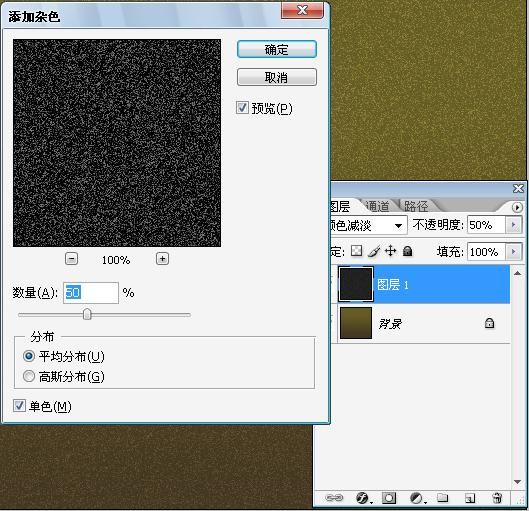Select 高斯分布(G) radio button
The width and height of the screenshot is (529, 511).
(x=29, y=376)
